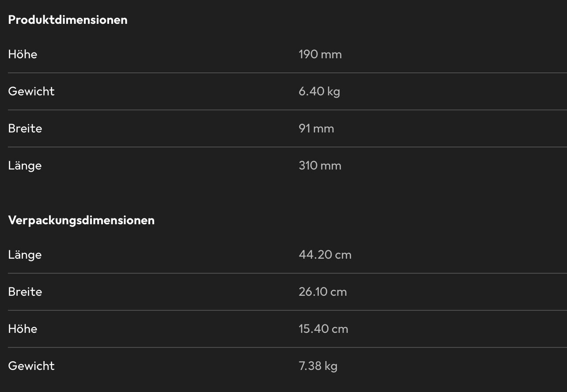Screen dimensions: 567x392
Task: Select the 26.10 cm value
Action: [x=323, y=292]
